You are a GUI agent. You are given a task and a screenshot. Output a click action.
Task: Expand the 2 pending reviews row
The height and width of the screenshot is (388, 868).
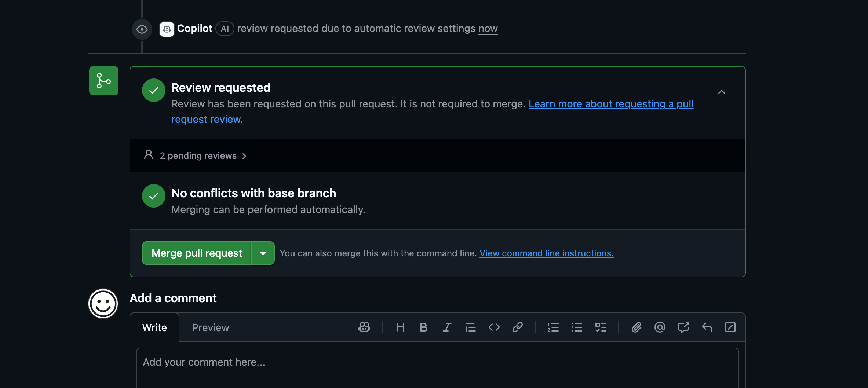click(198, 156)
